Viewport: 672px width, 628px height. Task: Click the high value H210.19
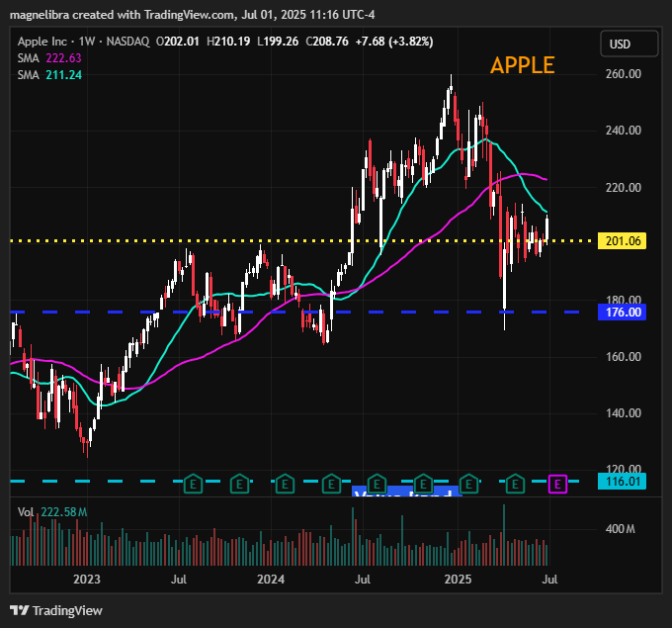228,42
